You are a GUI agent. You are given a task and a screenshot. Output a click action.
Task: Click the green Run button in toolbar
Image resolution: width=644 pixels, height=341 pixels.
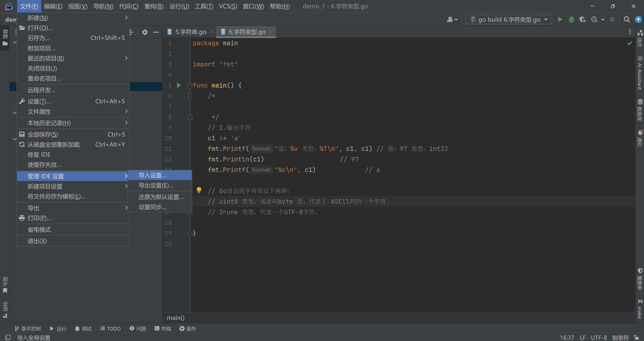tap(560, 19)
